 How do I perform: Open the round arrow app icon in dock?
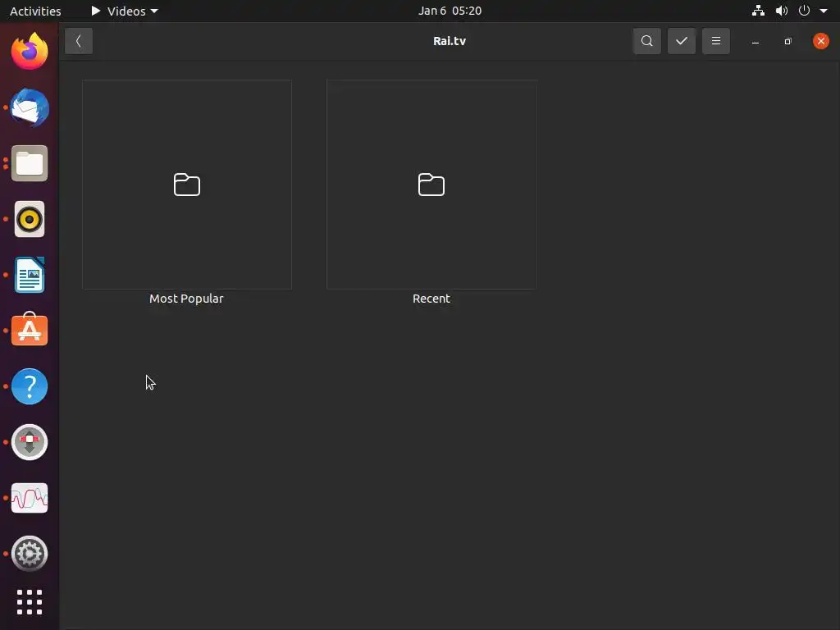tap(30, 442)
